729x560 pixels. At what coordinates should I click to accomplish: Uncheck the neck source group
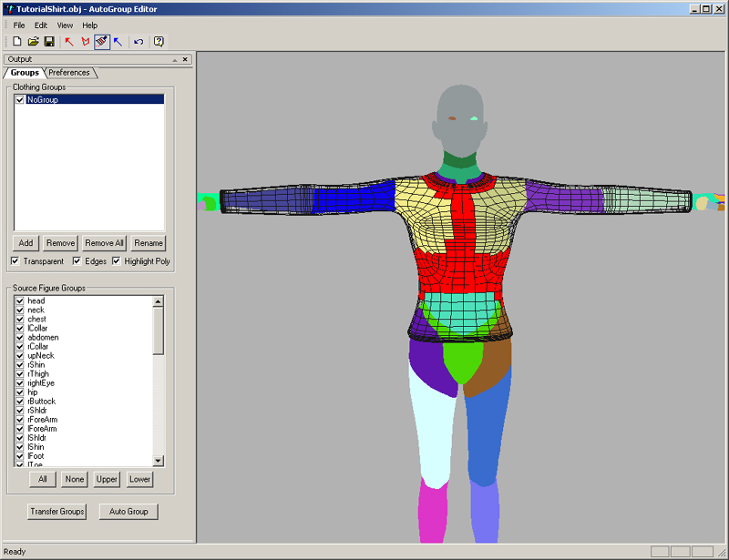point(20,310)
